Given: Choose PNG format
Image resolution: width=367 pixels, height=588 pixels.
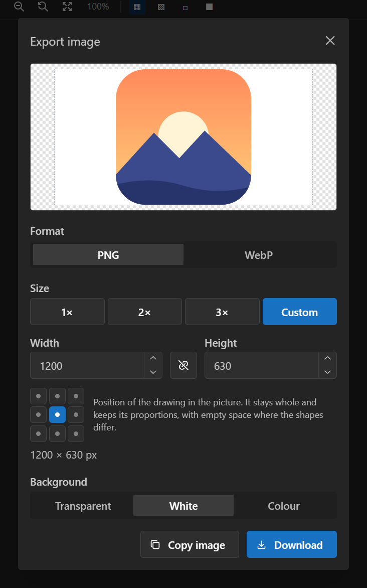Looking at the screenshot, I should pyautogui.click(x=108, y=255).
